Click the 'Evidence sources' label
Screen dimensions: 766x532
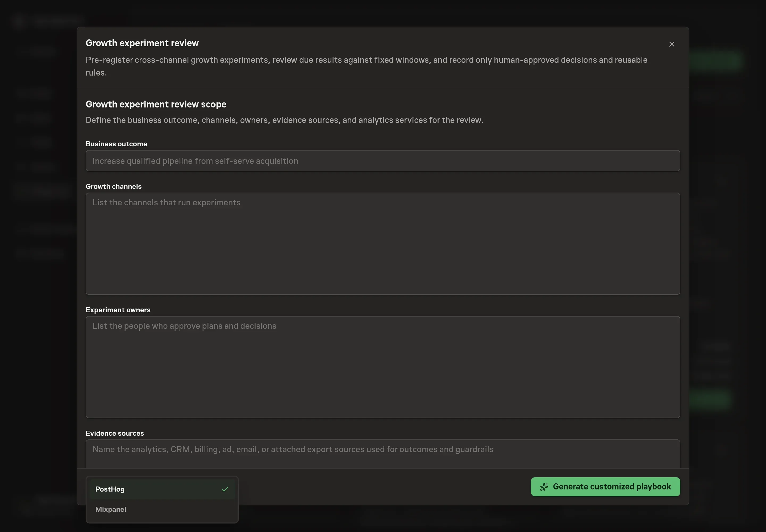(x=115, y=433)
